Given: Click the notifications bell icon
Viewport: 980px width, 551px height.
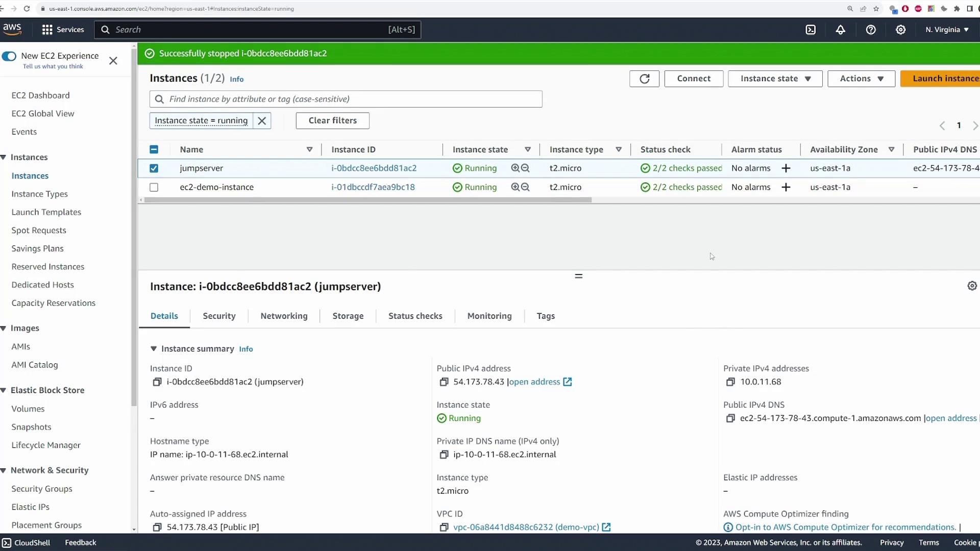Looking at the screenshot, I should point(840,30).
